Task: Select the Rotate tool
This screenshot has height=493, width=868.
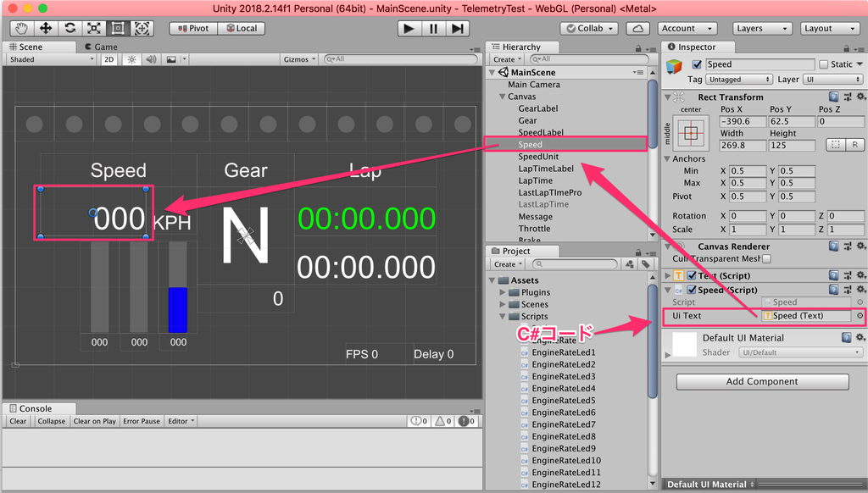Action: click(x=70, y=28)
